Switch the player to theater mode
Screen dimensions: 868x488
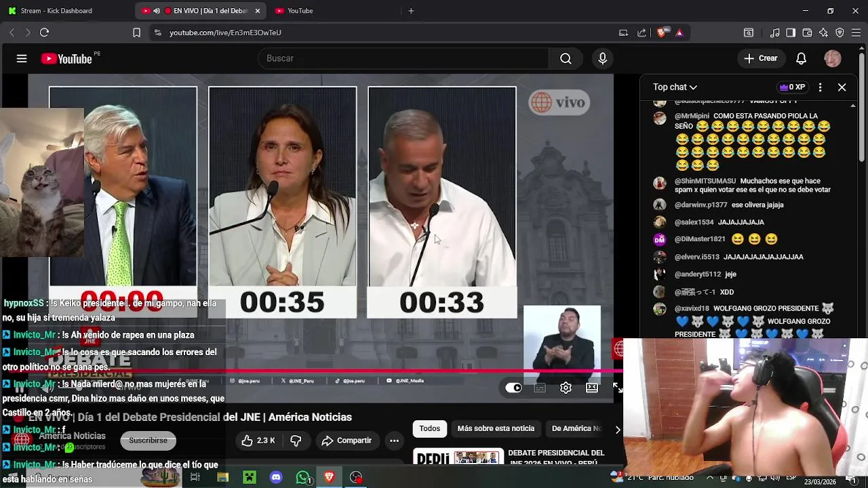click(592, 388)
